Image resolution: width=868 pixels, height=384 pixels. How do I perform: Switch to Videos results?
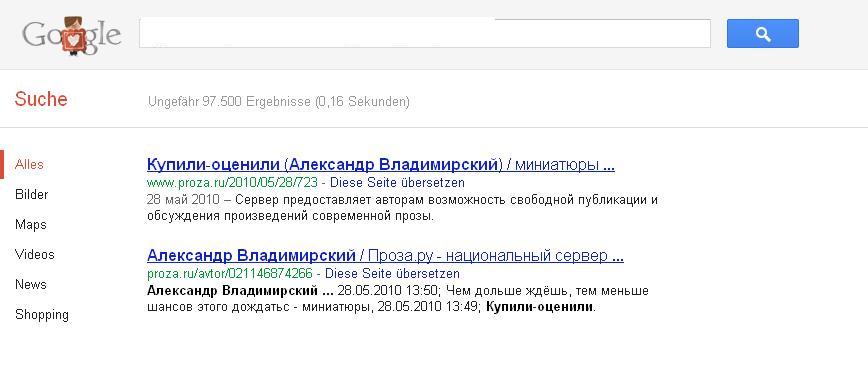point(35,255)
